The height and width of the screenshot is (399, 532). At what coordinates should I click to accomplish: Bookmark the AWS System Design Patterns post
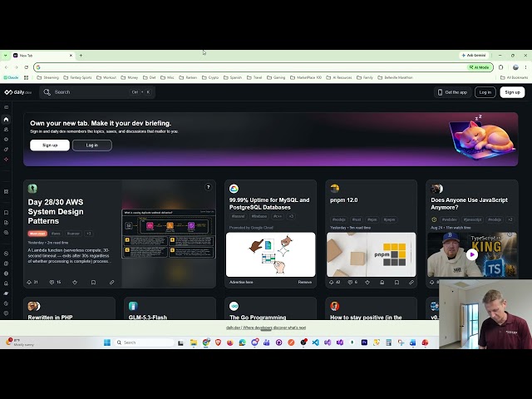point(93,282)
